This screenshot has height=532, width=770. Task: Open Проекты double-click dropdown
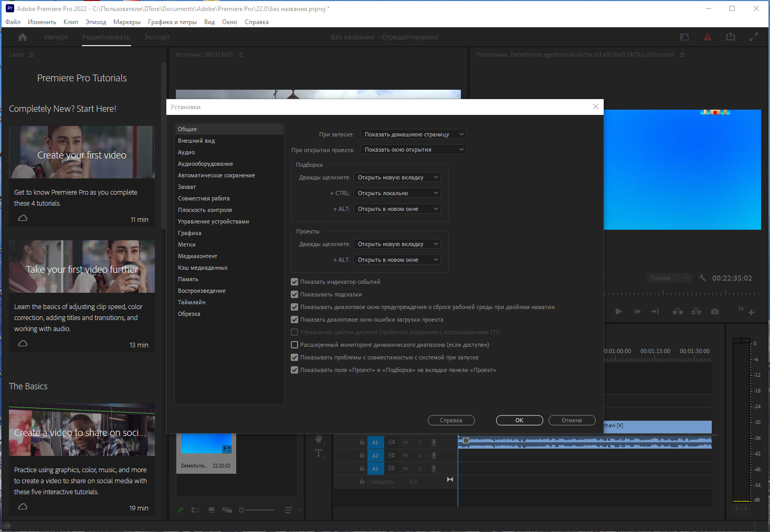[397, 244]
